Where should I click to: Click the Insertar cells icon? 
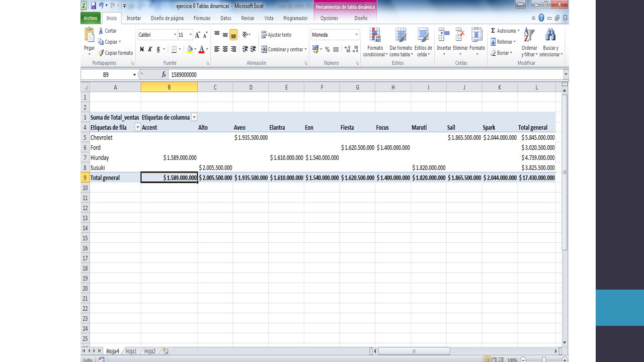(x=444, y=35)
